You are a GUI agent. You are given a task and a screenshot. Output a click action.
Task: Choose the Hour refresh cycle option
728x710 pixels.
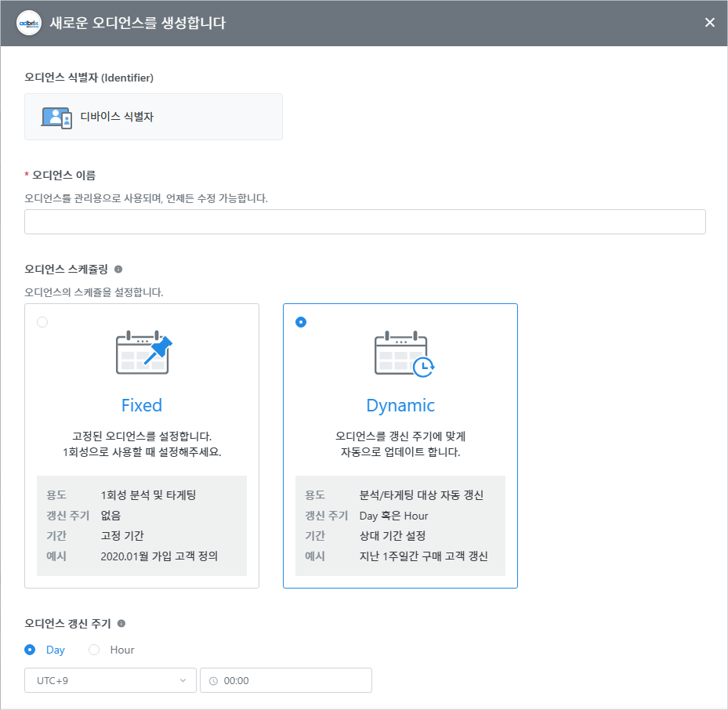[x=94, y=650]
